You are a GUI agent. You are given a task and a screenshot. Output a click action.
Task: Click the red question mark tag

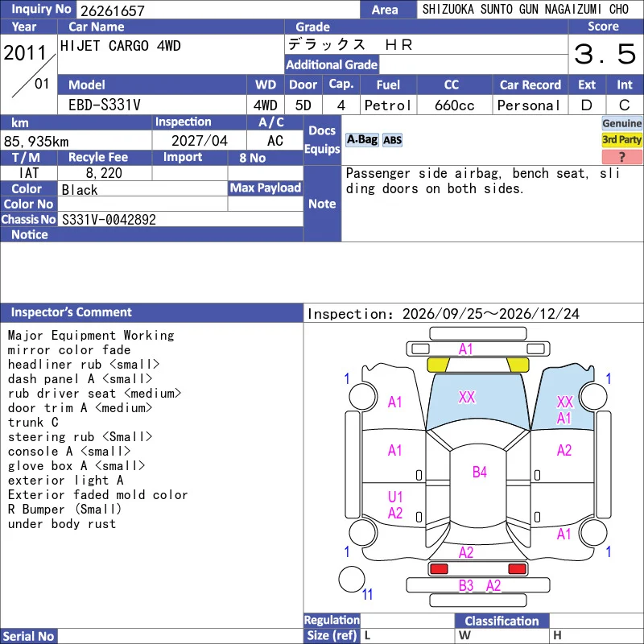pos(621,157)
